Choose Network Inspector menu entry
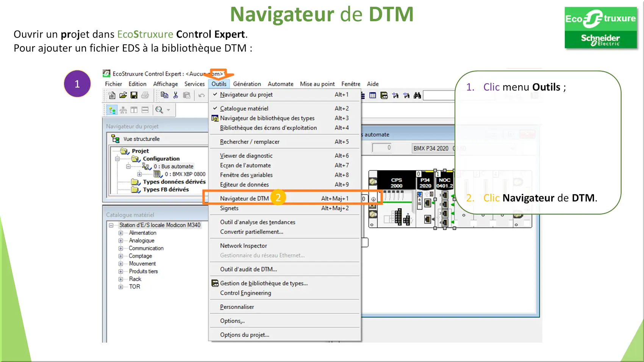The image size is (644, 362). [x=284, y=246]
